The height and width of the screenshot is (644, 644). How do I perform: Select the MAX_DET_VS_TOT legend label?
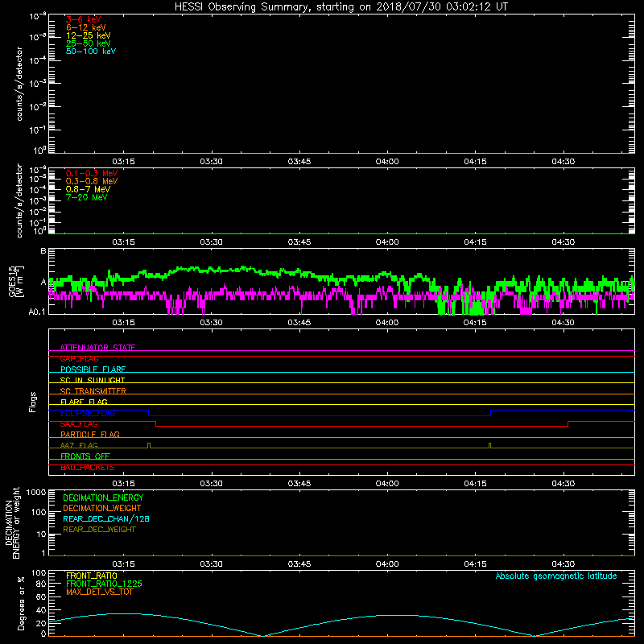point(99,592)
